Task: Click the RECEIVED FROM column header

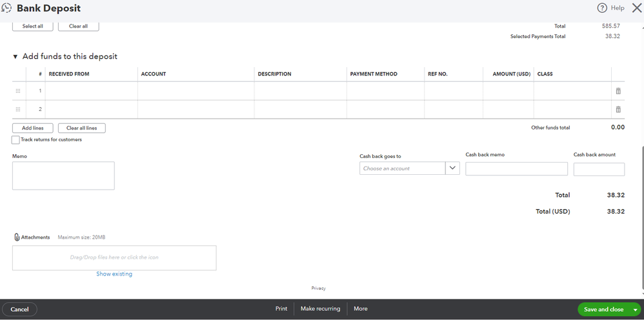Action: click(69, 74)
